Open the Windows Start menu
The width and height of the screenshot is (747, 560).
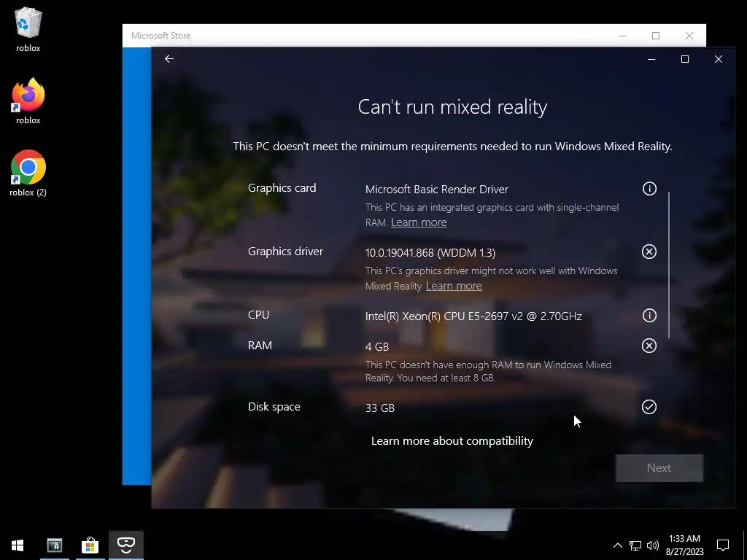pos(18,545)
